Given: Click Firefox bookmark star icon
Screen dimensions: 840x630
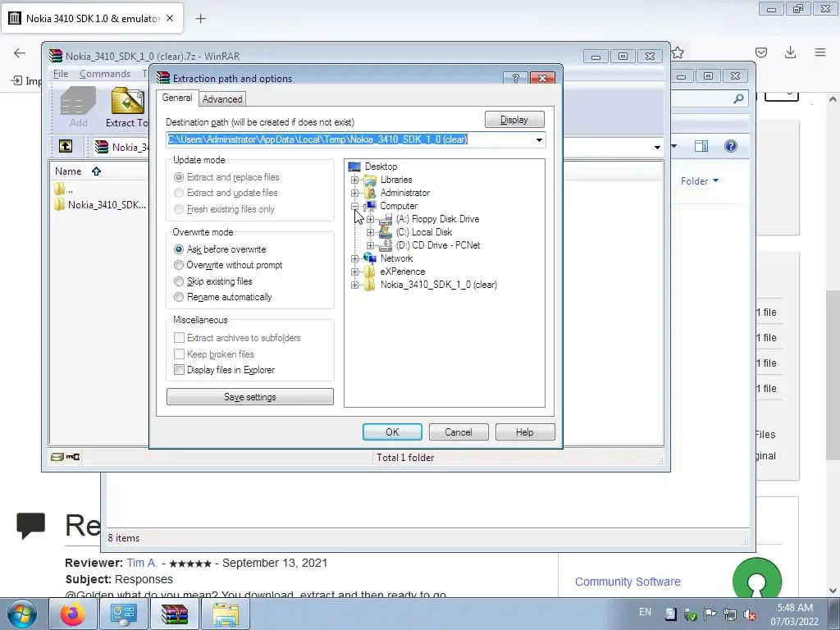Looking at the screenshot, I should (678, 52).
